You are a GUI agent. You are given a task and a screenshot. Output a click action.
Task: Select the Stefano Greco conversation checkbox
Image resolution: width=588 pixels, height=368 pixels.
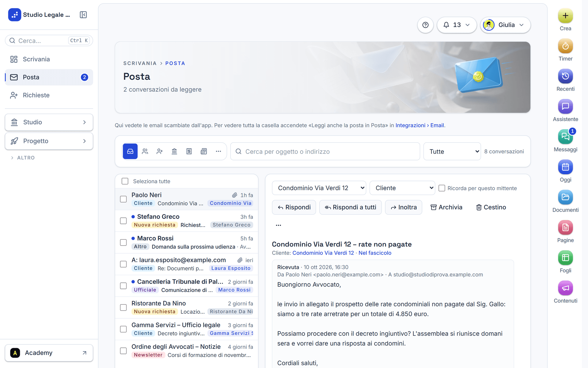tap(123, 221)
